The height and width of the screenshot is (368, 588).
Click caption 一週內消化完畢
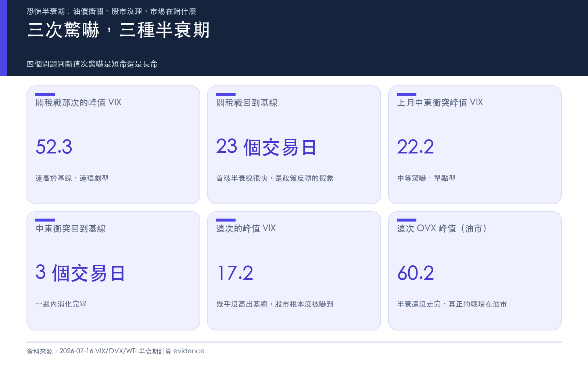pos(61,304)
